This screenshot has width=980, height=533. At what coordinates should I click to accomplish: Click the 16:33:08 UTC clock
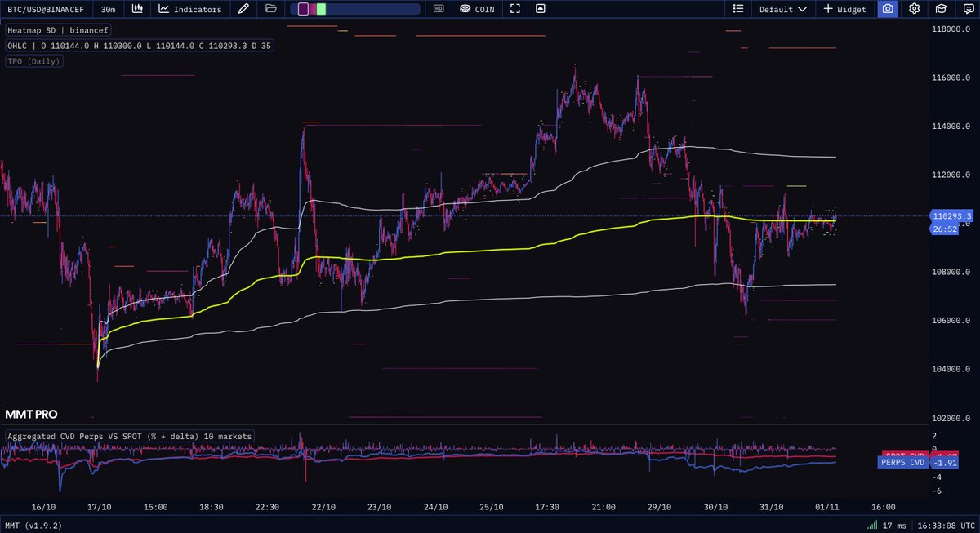click(946, 525)
